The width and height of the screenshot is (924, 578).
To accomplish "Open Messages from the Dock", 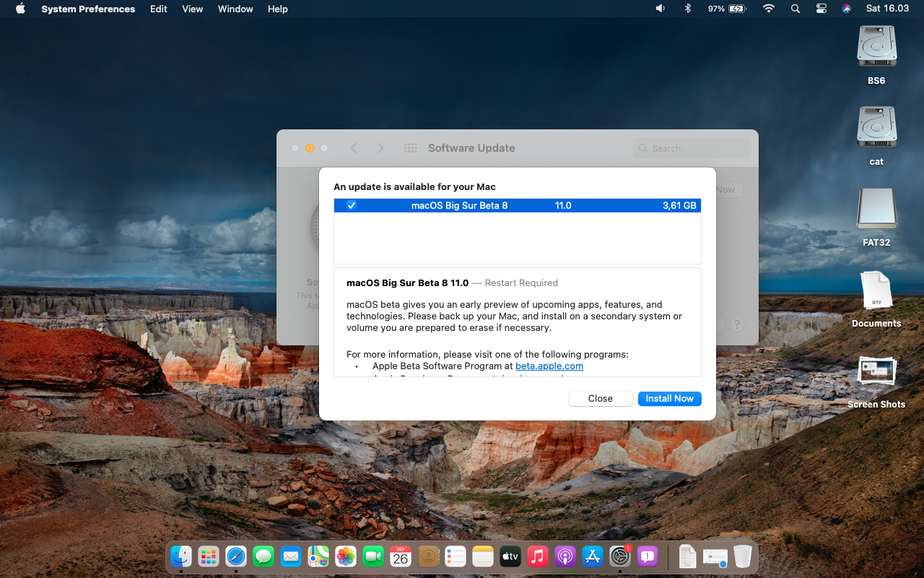I will [x=263, y=556].
